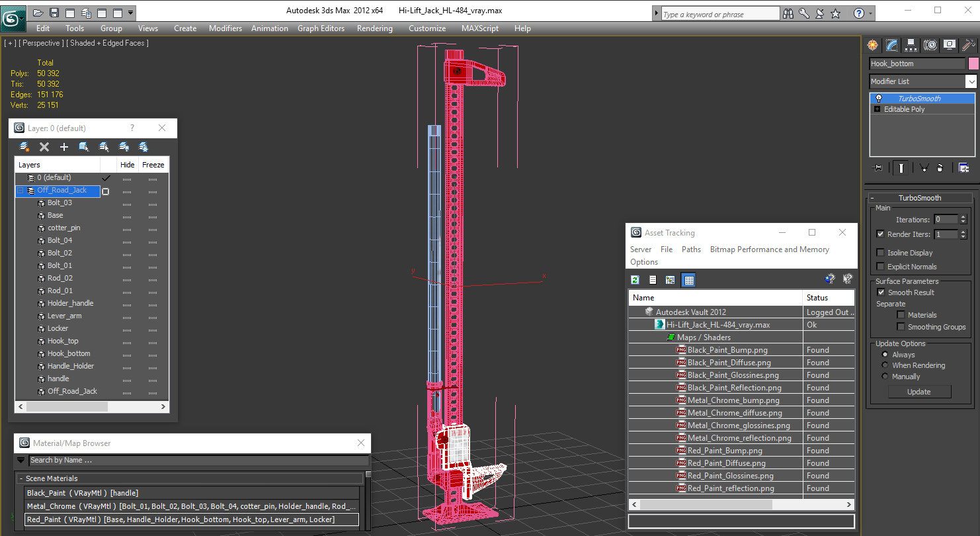This screenshot has width=980, height=536.
Task: Open the Motion command panel tab
Action: coord(930,45)
